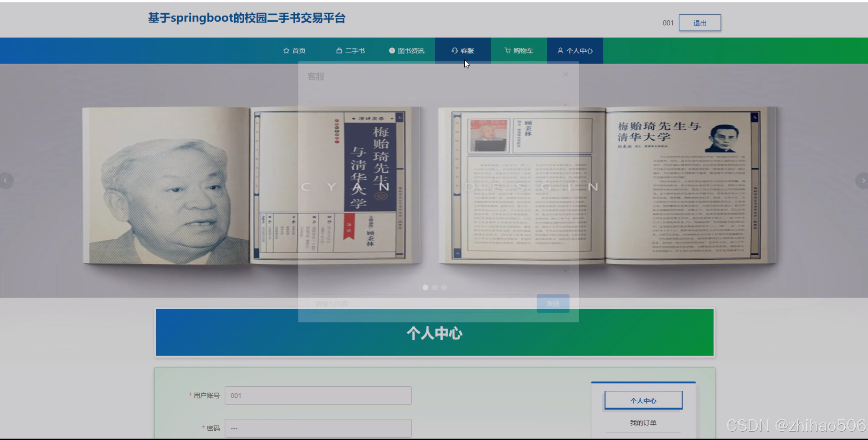Go to the previous carousel slide arrow

pos(6,180)
